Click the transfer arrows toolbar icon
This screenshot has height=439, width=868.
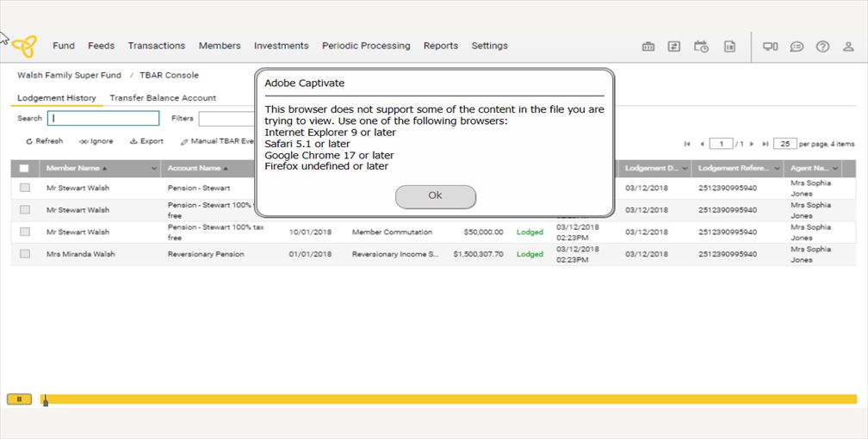673,46
